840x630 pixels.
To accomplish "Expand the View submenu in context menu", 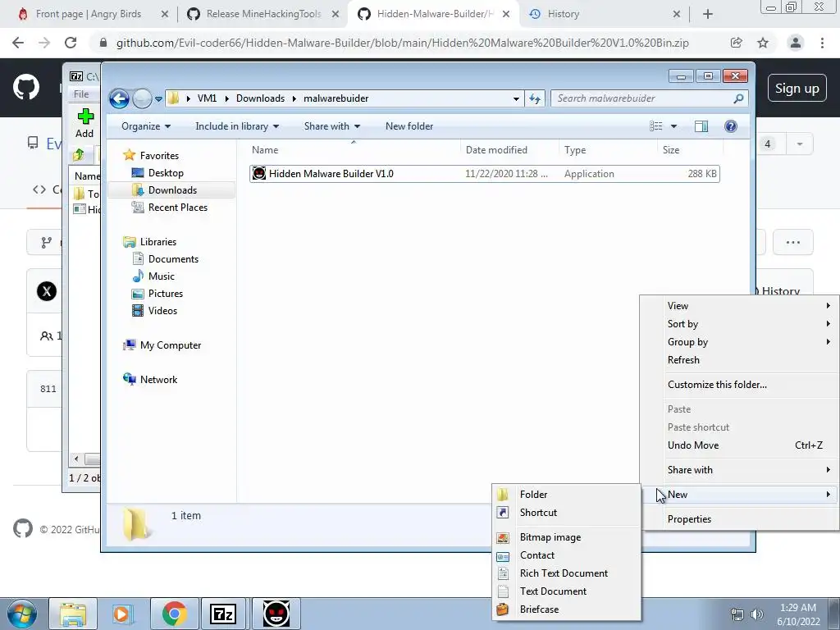I will click(741, 306).
